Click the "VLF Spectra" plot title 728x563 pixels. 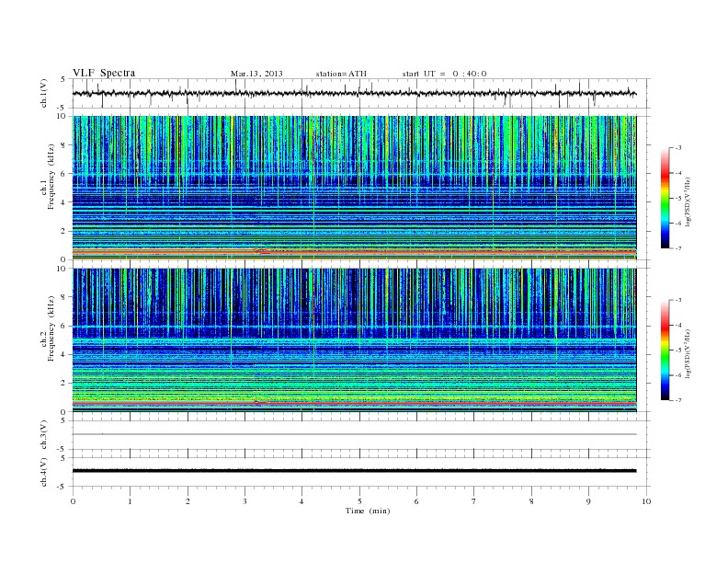click(x=104, y=73)
